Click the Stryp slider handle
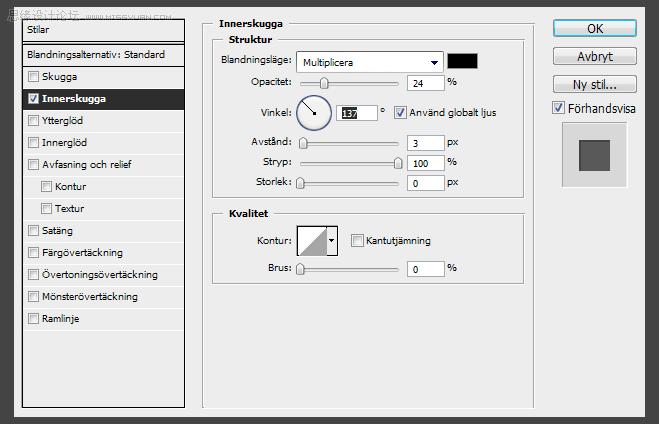Screen dimensions: 659x424 click(398, 163)
